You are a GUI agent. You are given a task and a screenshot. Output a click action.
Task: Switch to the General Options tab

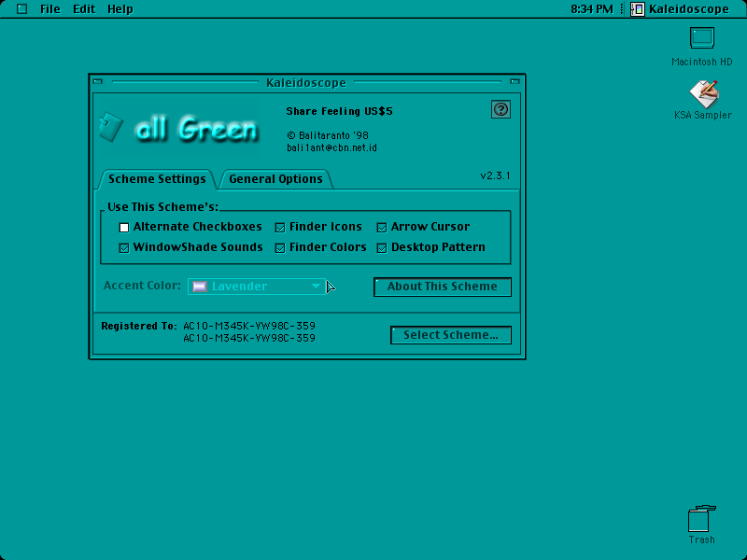(x=275, y=179)
